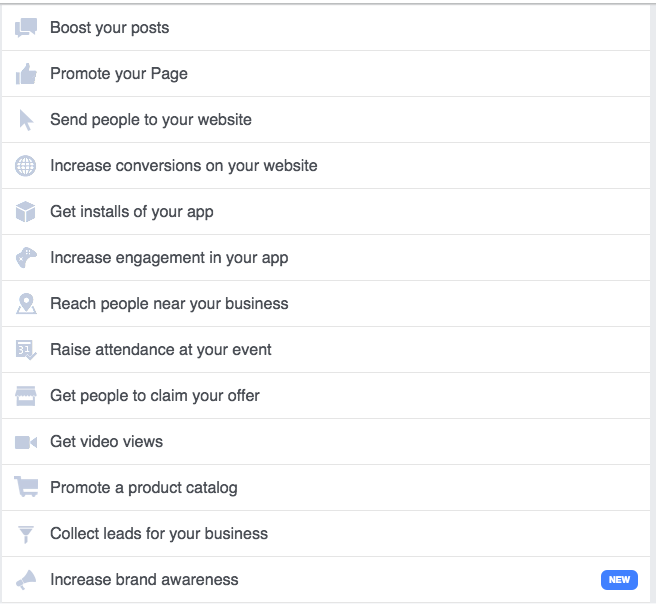Click the calendar icon for event attendance
Image resolution: width=656 pixels, height=604 pixels.
tap(26, 350)
